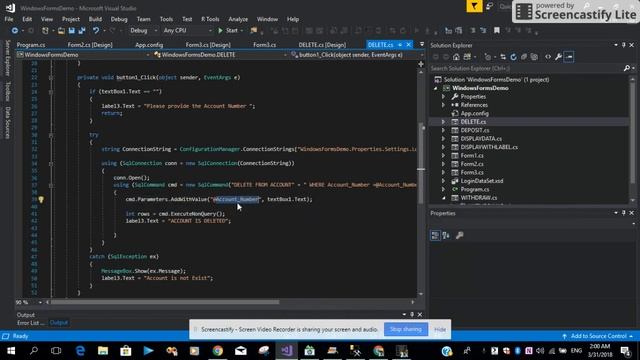Open the Any CPU platform dropdown
The height and width of the screenshot is (360, 640).
click(x=187, y=31)
